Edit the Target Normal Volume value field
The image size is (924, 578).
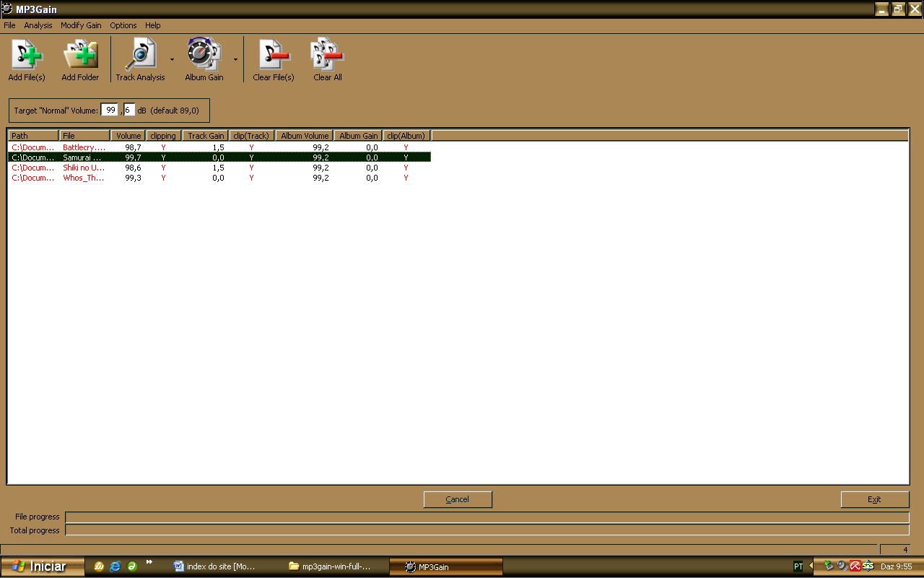(x=110, y=109)
